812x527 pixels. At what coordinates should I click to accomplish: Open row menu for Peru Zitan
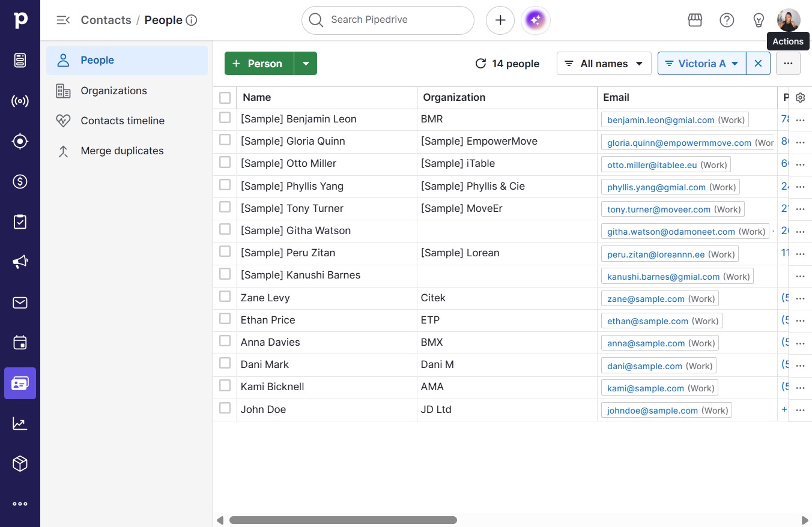(800, 254)
